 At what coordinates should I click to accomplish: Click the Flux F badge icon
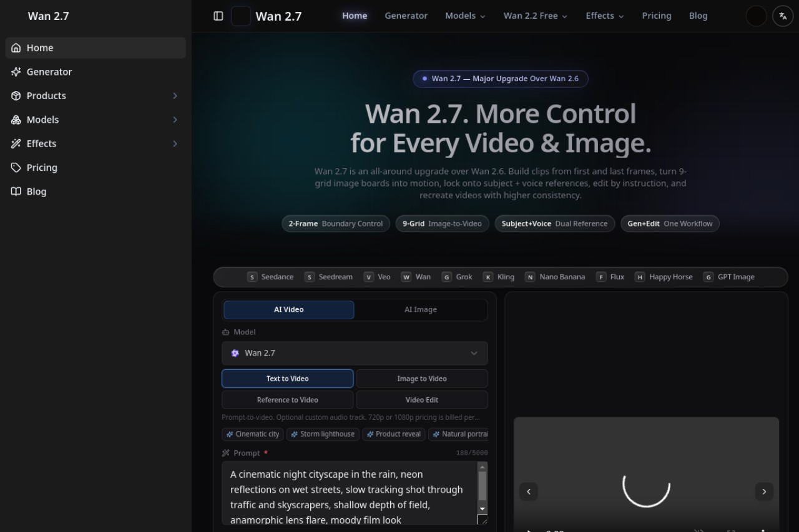coord(601,277)
